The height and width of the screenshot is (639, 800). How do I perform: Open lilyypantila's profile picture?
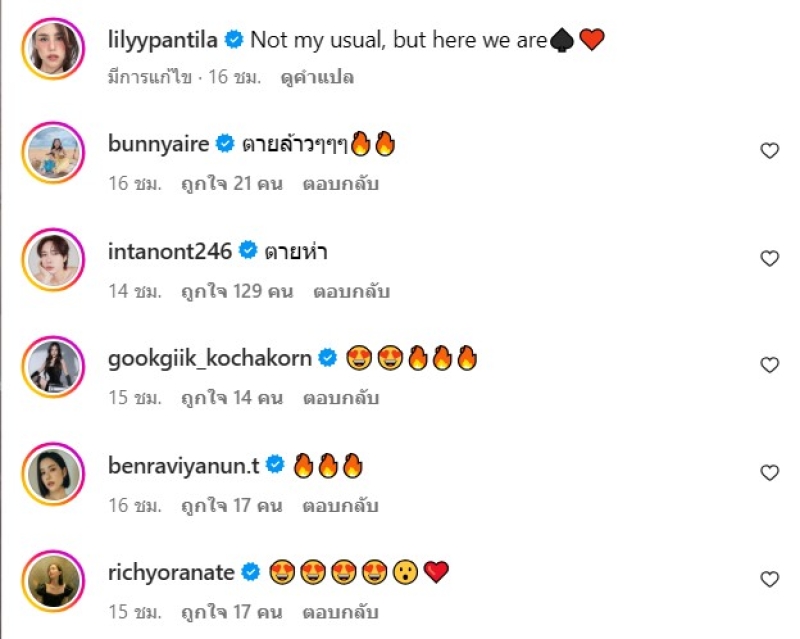[53, 47]
